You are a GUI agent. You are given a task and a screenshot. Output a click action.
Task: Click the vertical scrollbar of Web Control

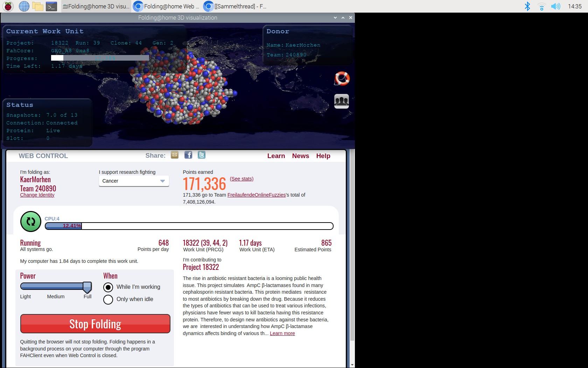click(352, 245)
